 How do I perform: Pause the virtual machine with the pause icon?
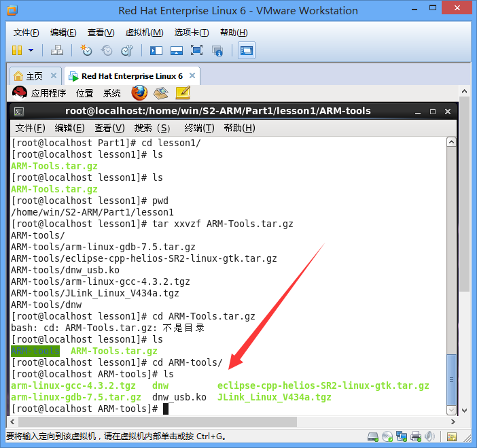[x=17, y=50]
